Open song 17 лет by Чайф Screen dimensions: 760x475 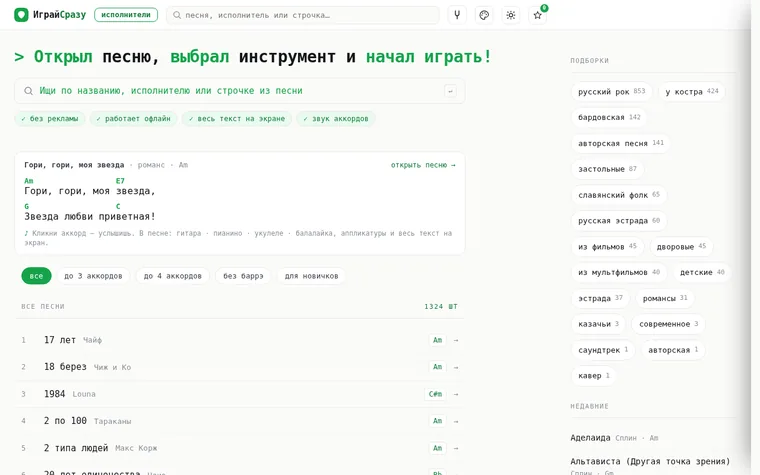(240, 340)
